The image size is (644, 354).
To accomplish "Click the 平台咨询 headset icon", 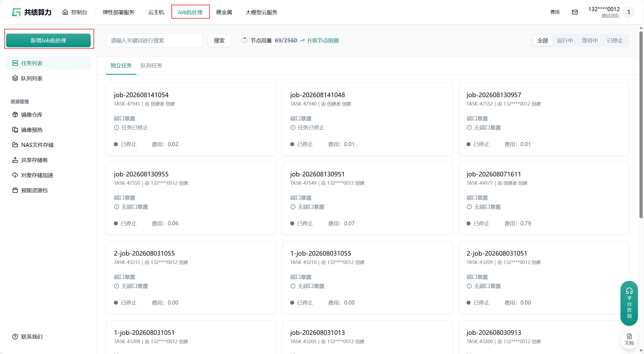I will point(629,291).
